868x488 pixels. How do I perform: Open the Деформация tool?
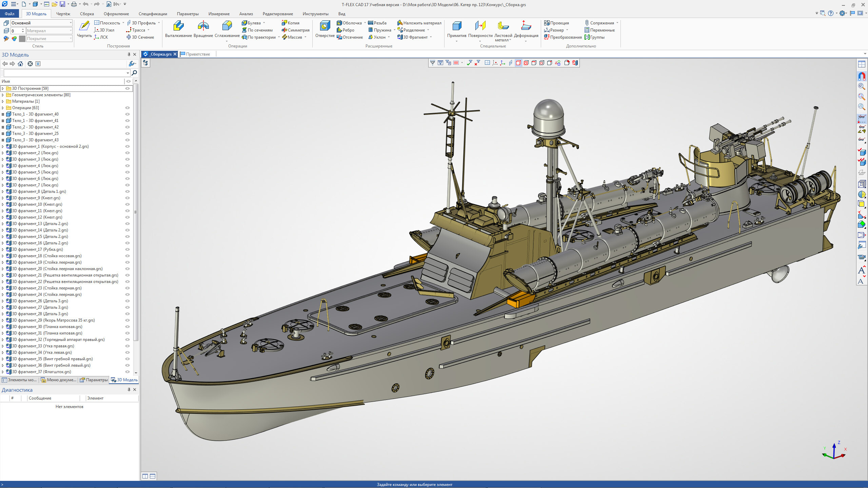pos(526,30)
